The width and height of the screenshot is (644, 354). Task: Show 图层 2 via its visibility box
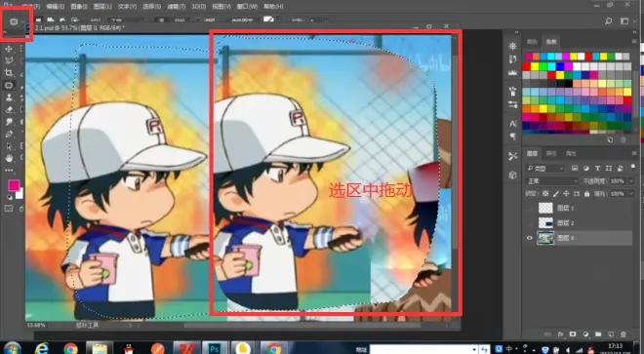tap(530, 223)
